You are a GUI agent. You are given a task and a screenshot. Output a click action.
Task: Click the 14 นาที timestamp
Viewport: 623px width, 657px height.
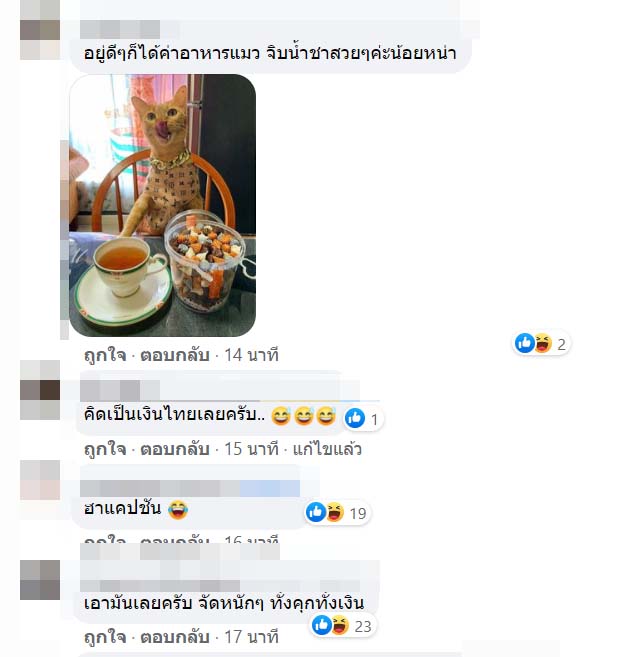pos(251,355)
